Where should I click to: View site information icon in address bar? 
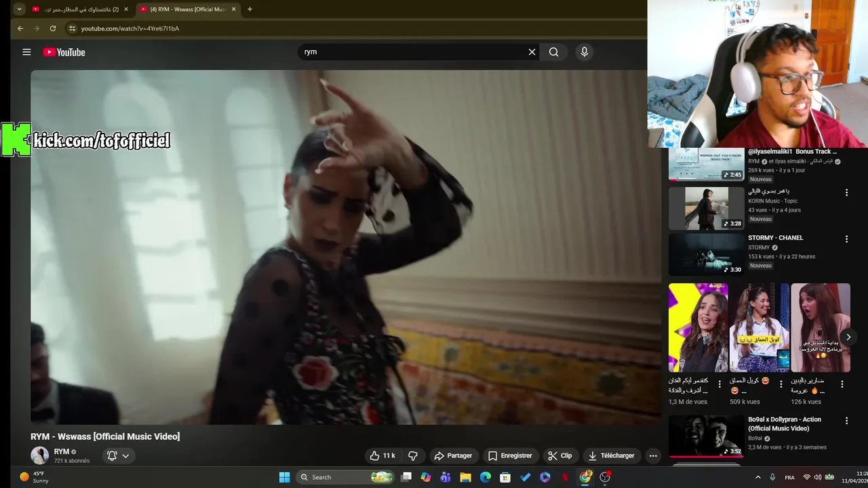click(72, 28)
